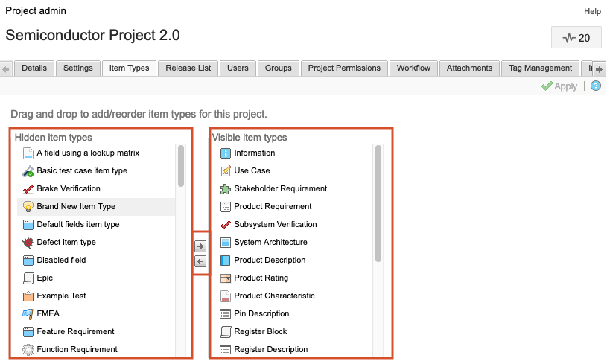This screenshot has height=364, width=607.
Task: Click the Hidden item types scrollbar
Action: click(181, 165)
